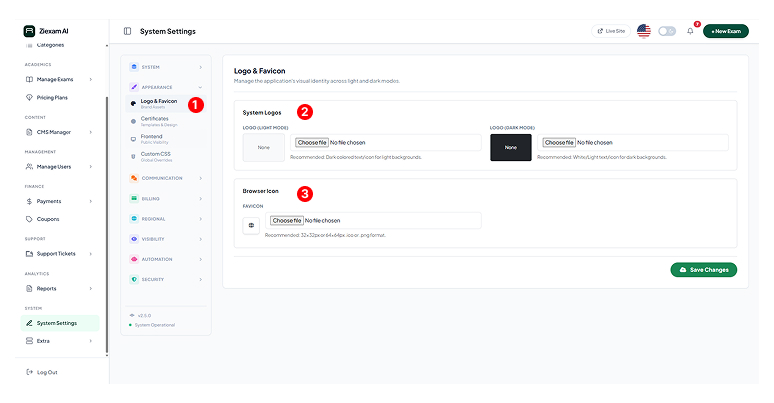
Task: Open Certificates appearance settings
Action: tap(157, 121)
